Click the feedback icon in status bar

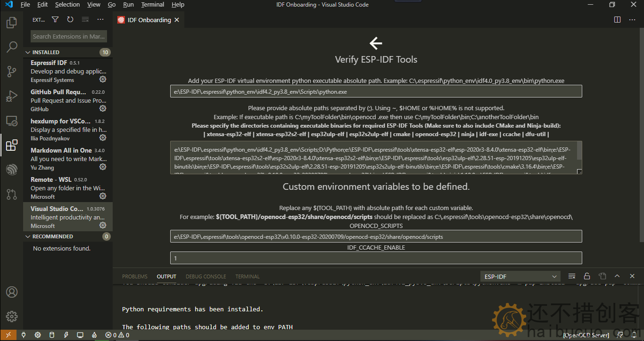tap(621, 335)
